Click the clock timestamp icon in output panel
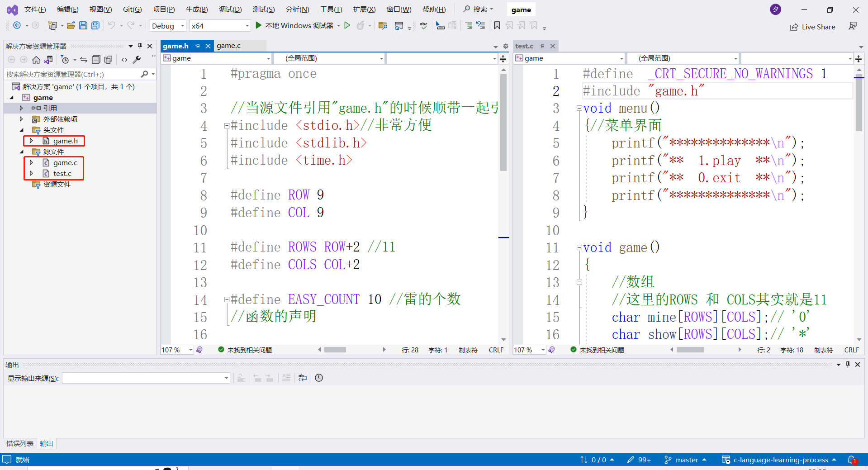Image resolution: width=868 pixels, height=470 pixels. pos(319,378)
